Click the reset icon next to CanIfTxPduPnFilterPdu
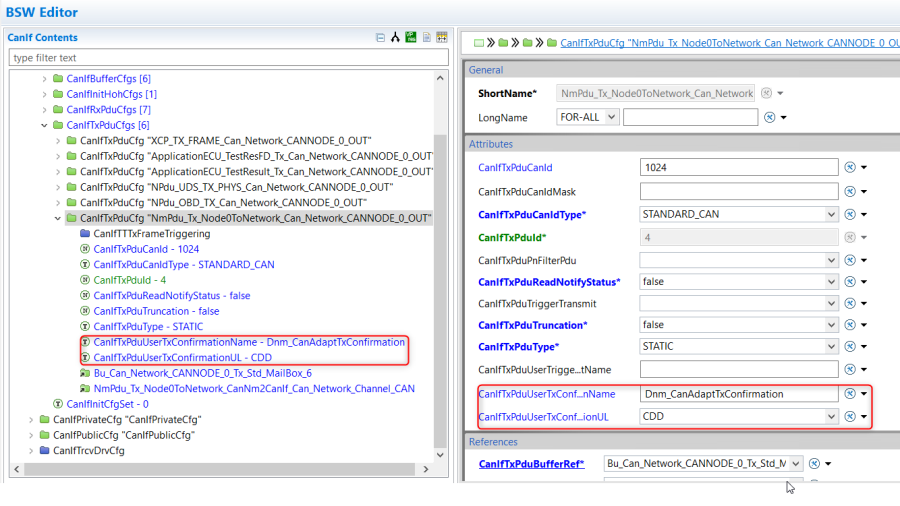 click(850, 260)
